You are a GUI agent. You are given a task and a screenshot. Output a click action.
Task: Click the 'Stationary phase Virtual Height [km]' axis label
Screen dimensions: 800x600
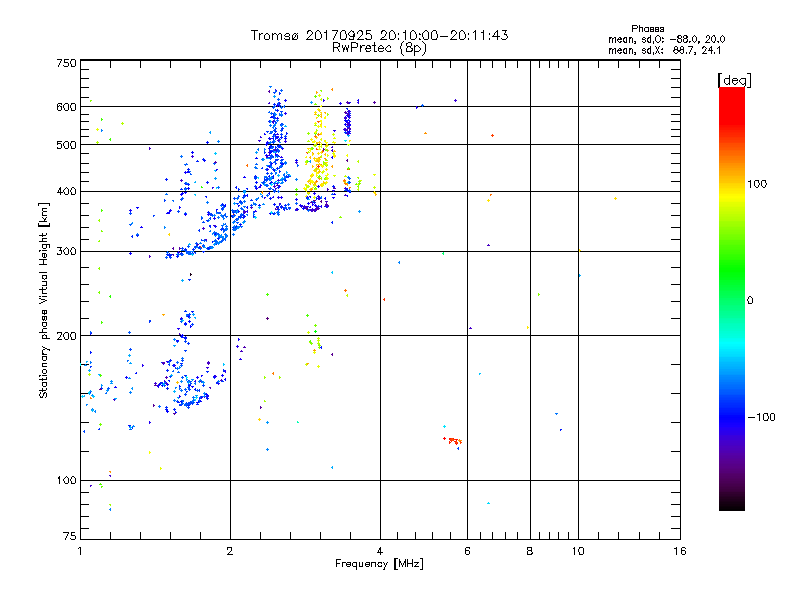(44, 300)
